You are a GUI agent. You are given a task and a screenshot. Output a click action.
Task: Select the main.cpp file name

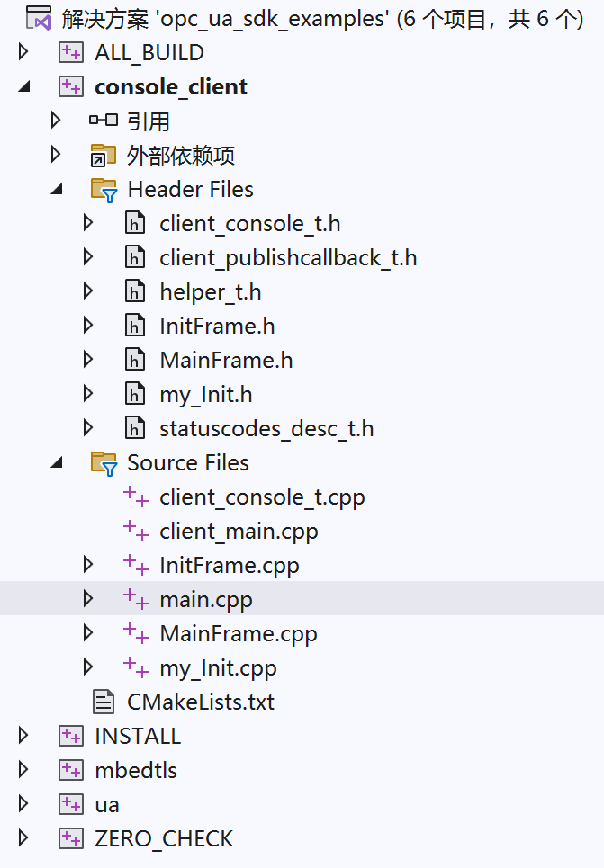click(206, 600)
